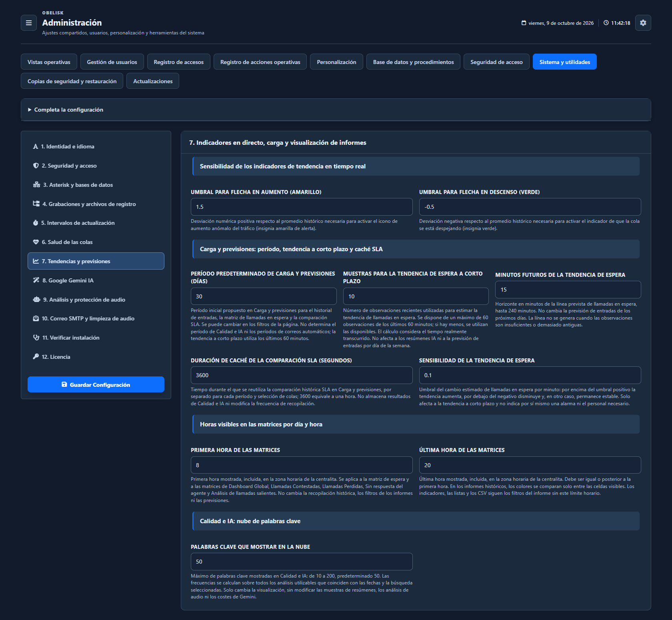Viewport: 672px width, 620px height.
Task: Click the Administración page title
Action: click(x=72, y=23)
